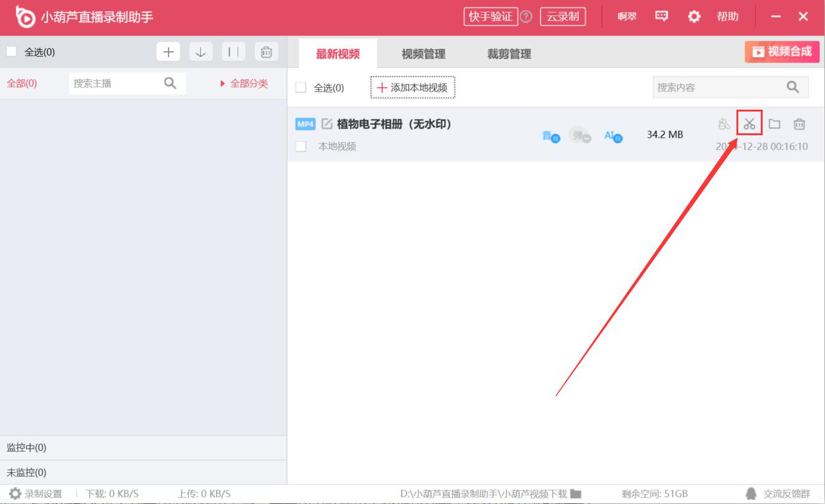Expand the 全部分类 category dropdown
825x504 pixels.
244,83
